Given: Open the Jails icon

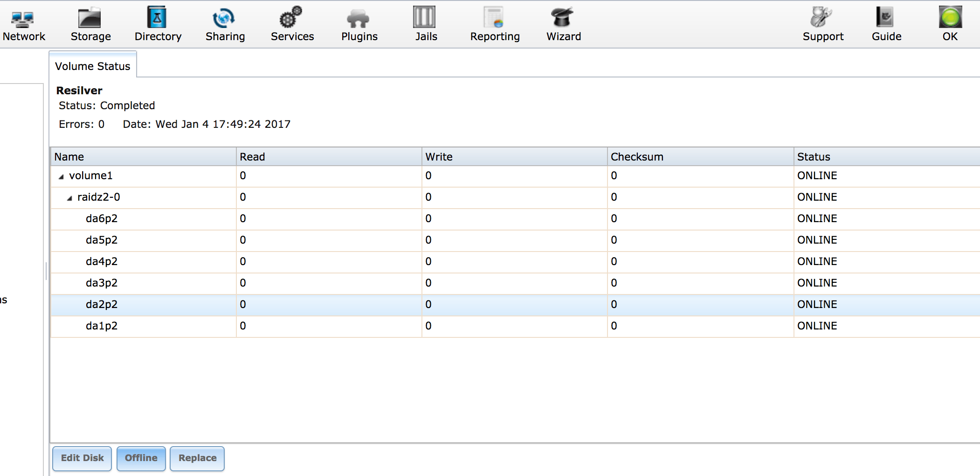Looking at the screenshot, I should (x=424, y=17).
